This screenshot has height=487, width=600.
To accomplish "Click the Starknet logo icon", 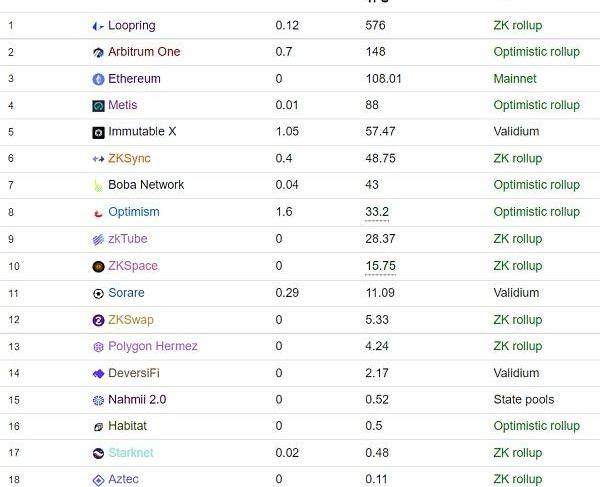I will point(98,453).
